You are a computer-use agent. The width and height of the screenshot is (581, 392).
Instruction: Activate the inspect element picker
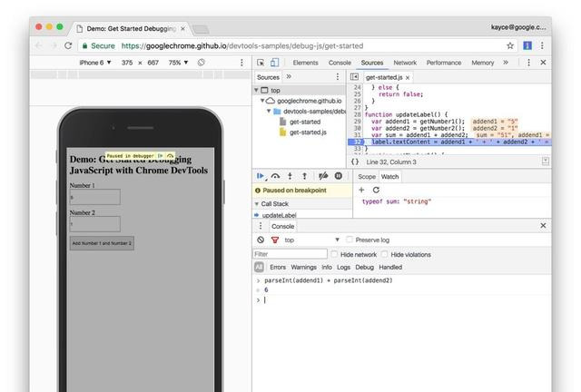point(261,63)
